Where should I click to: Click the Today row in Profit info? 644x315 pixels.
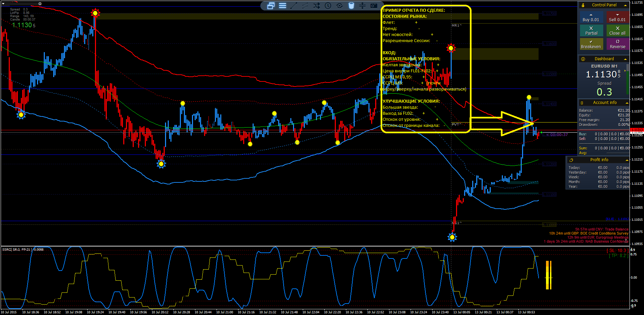click(599, 168)
